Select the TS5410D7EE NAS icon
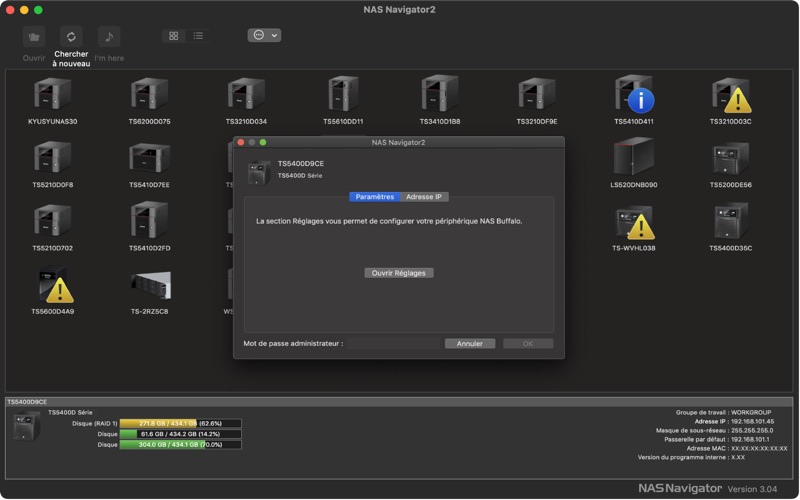This screenshot has height=500, width=800. 149,158
